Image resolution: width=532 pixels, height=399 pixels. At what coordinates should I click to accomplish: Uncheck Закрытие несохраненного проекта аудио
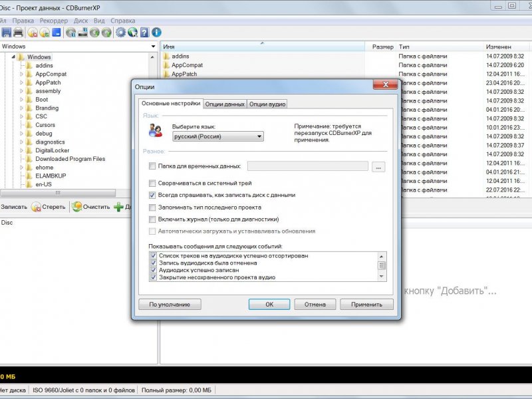(154, 277)
